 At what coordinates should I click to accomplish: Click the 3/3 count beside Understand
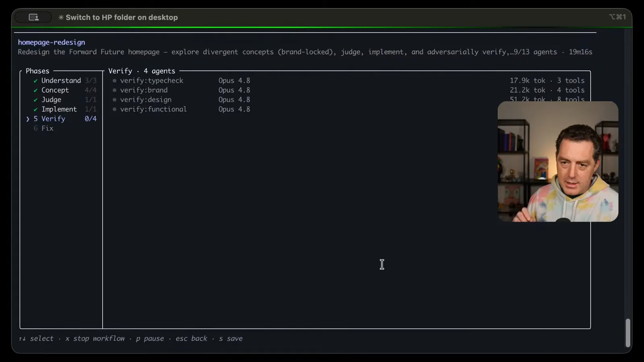point(91,80)
